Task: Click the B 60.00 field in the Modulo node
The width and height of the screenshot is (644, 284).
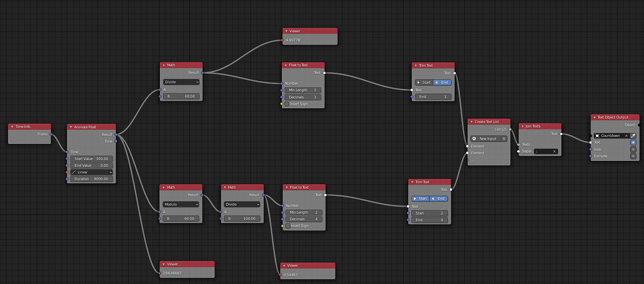Action: pos(181,219)
